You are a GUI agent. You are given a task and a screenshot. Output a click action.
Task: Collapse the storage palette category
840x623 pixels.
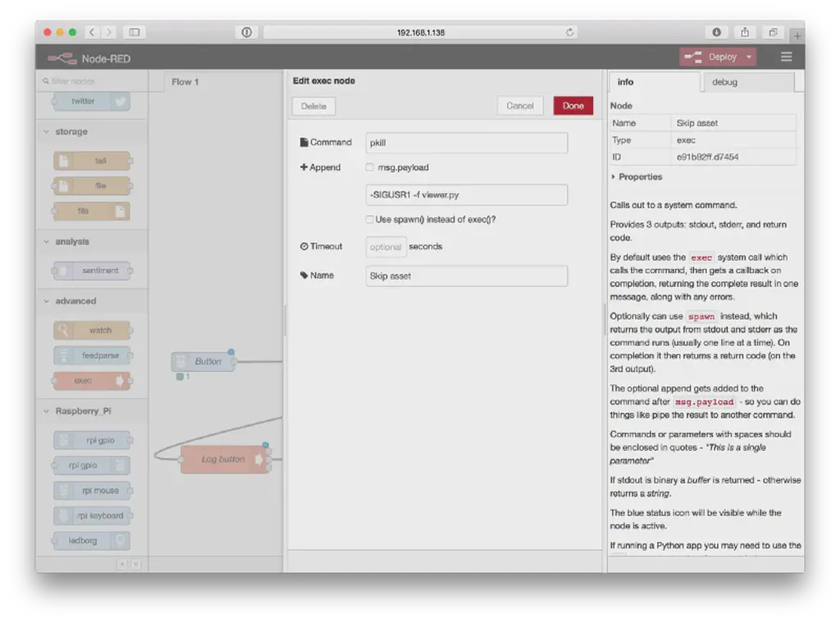point(71,131)
